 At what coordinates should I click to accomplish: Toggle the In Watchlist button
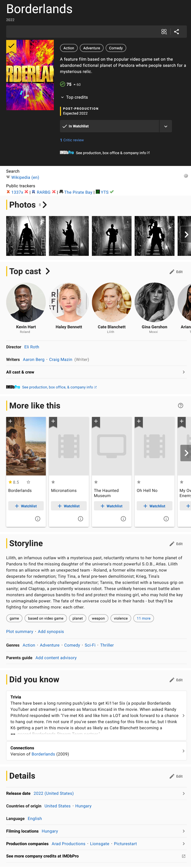[109, 126]
